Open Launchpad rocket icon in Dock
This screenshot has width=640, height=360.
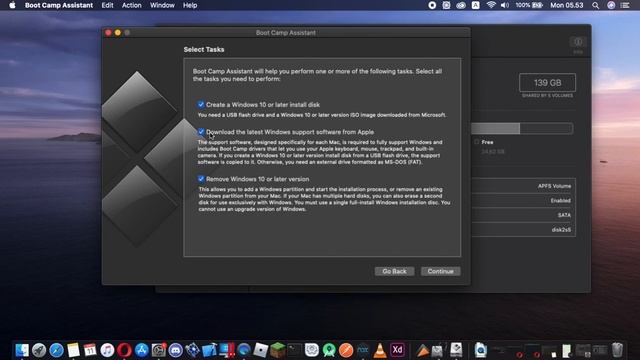coord(39,350)
